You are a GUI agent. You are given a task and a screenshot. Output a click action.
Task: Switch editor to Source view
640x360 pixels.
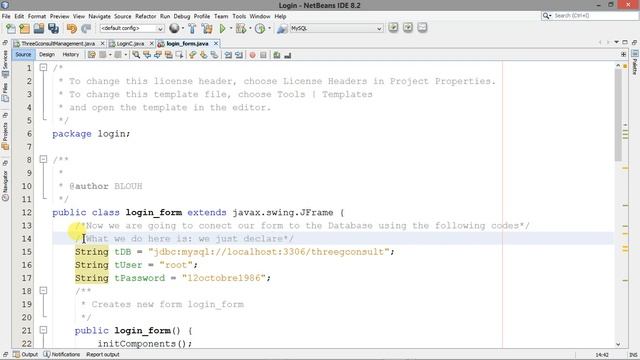23,54
